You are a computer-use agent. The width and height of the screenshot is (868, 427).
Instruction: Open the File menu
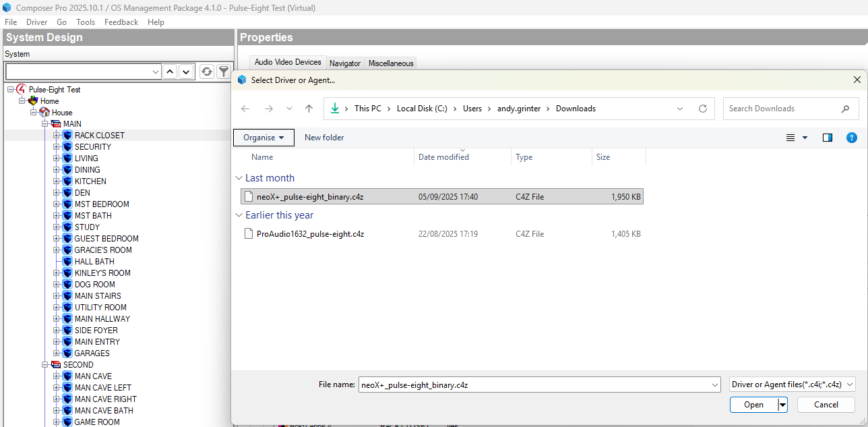(x=11, y=22)
